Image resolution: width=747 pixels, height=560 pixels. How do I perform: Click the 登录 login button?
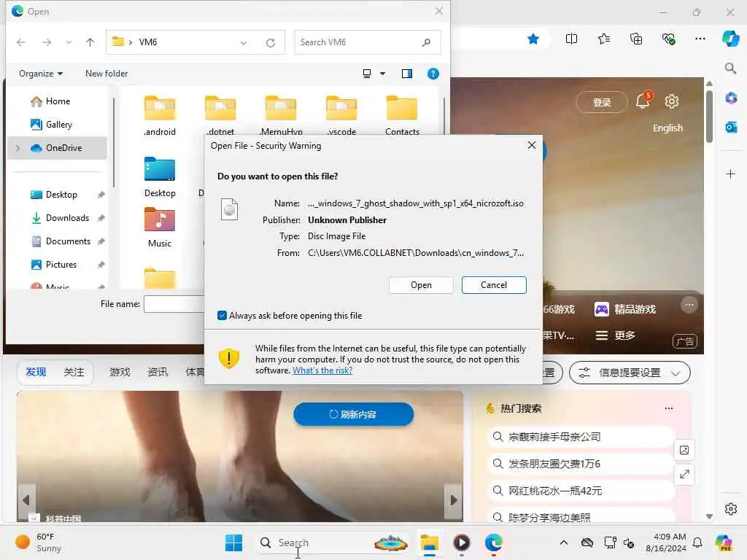tap(602, 102)
